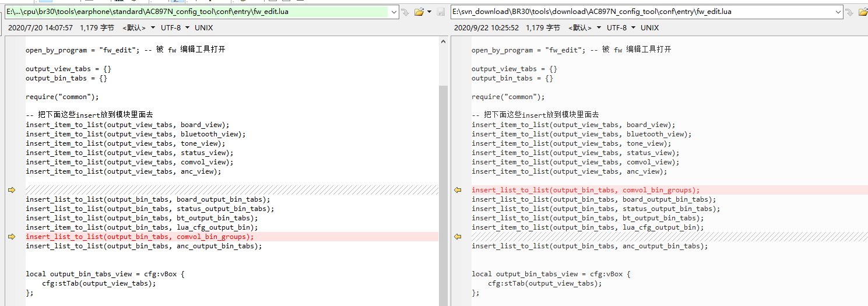The image size is (868, 306).
Task: Click the board_view insert line in left pane
Action: pos(128,125)
